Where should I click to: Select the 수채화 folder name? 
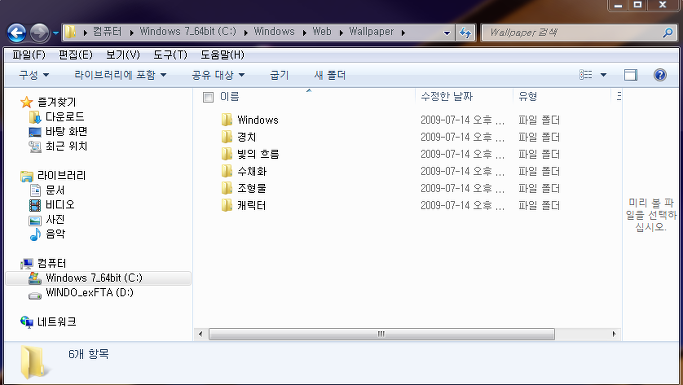point(252,172)
